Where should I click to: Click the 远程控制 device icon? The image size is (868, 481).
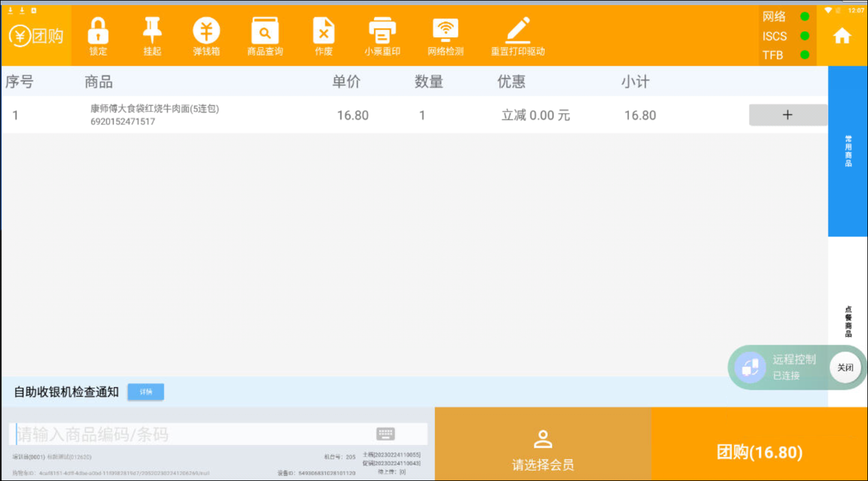click(x=750, y=367)
